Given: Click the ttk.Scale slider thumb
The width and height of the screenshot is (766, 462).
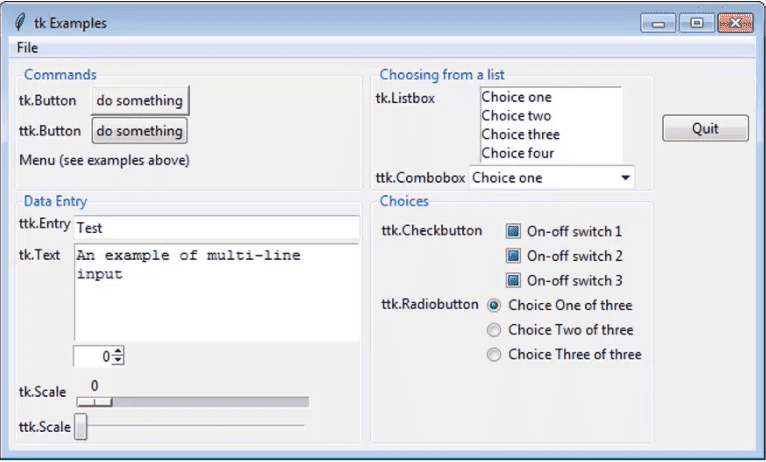Looking at the screenshot, I should tap(81, 427).
